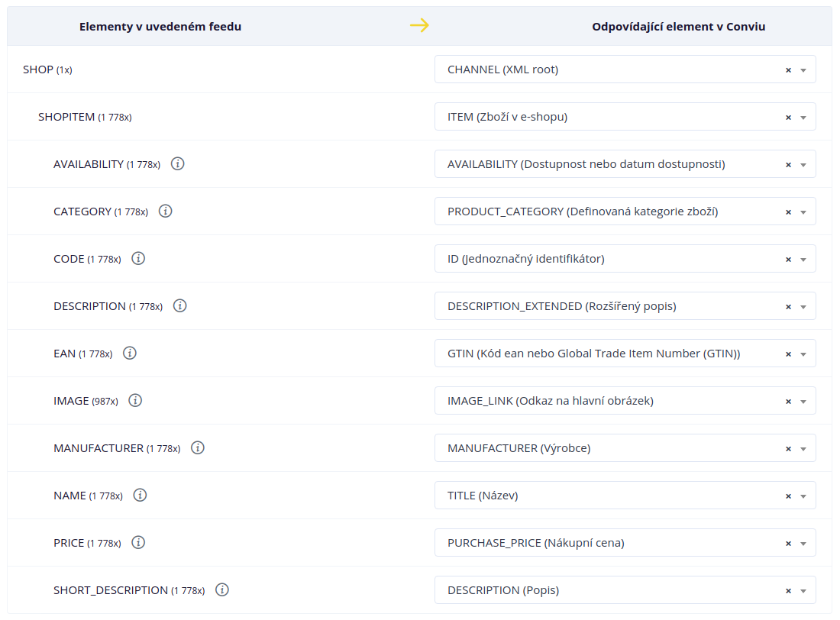Screen dimensions: 840x620
Task: Open info icon for SHORT_DESCRIPTION element
Action: (x=222, y=589)
